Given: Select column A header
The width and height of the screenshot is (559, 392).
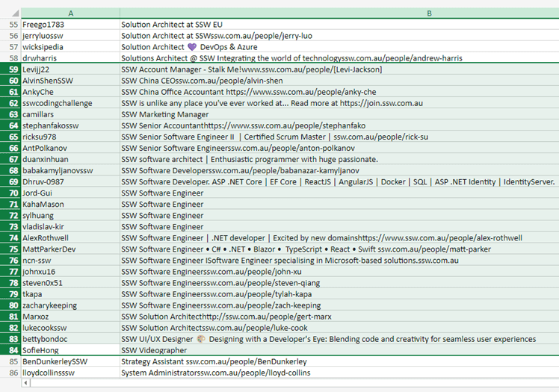Looking at the screenshot, I should click(70, 13).
